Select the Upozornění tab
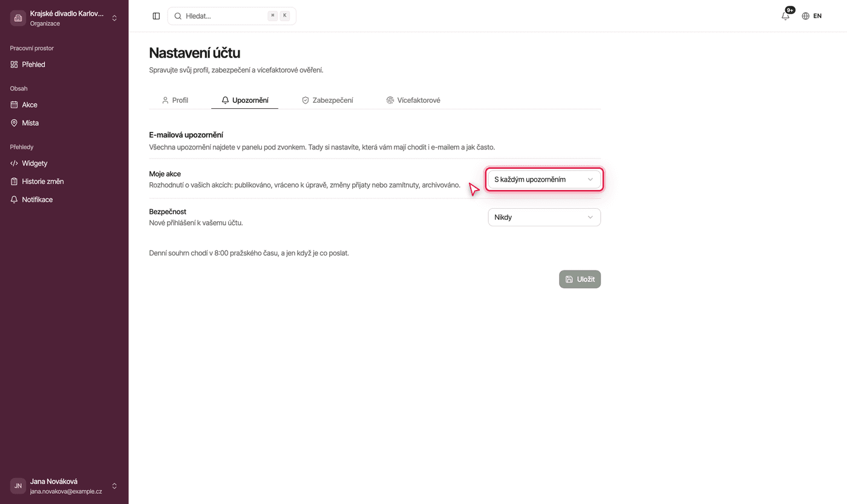Viewport: 847px width, 504px height. (x=245, y=100)
